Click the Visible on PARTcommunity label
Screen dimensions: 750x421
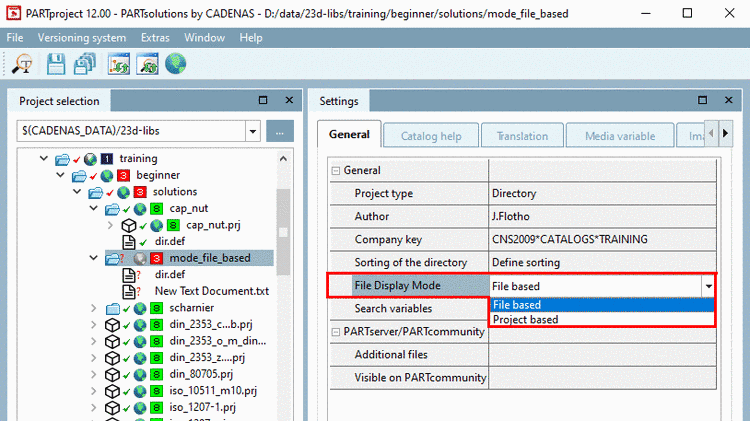coord(420,377)
